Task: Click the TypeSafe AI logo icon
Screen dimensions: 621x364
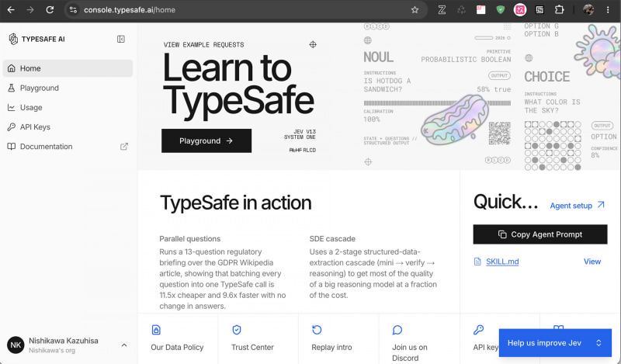Action: pyautogui.click(x=13, y=39)
